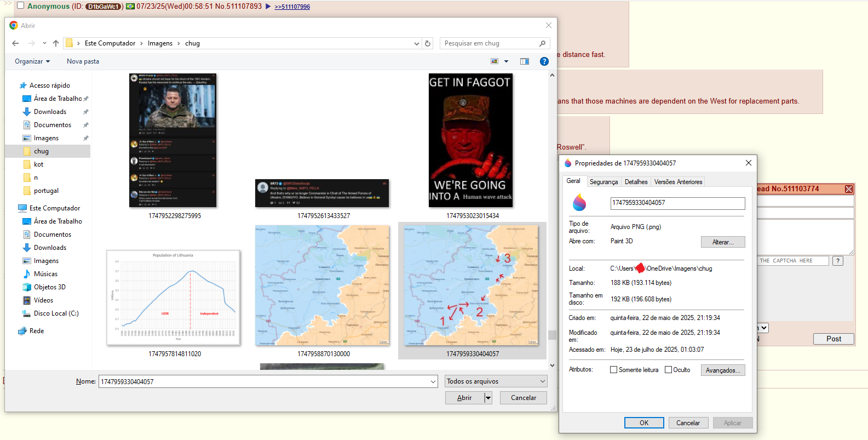Open file type filter Todos os arquivos
The width and height of the screenshot is (868, 440).
click(x=496, y=381)
